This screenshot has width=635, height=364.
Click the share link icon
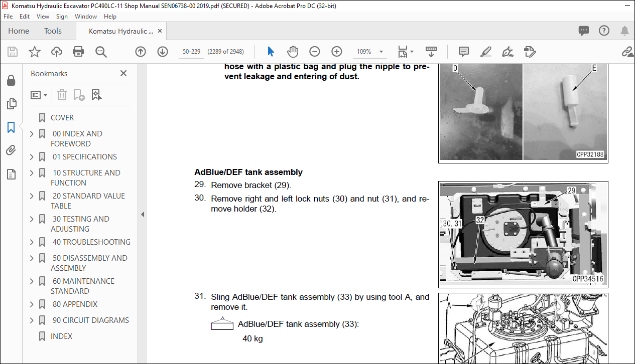point(627,52)
